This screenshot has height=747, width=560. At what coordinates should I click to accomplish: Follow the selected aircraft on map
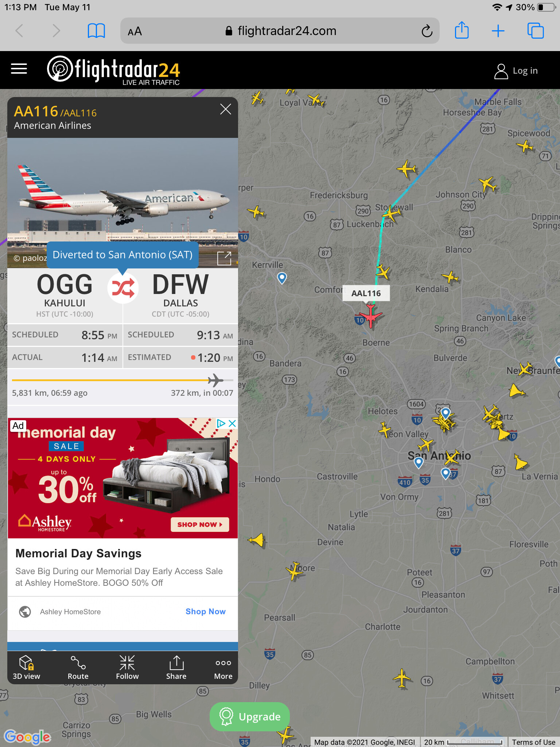click(x=127, y=667)
